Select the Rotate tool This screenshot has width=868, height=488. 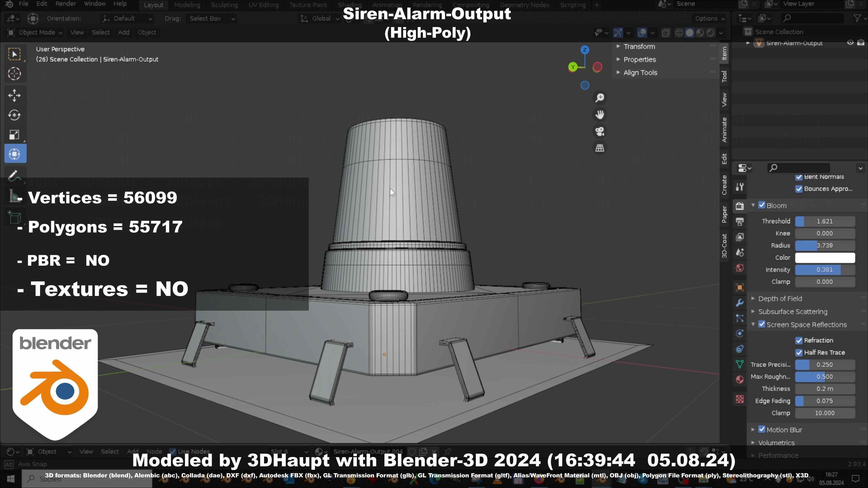(14, 115)
